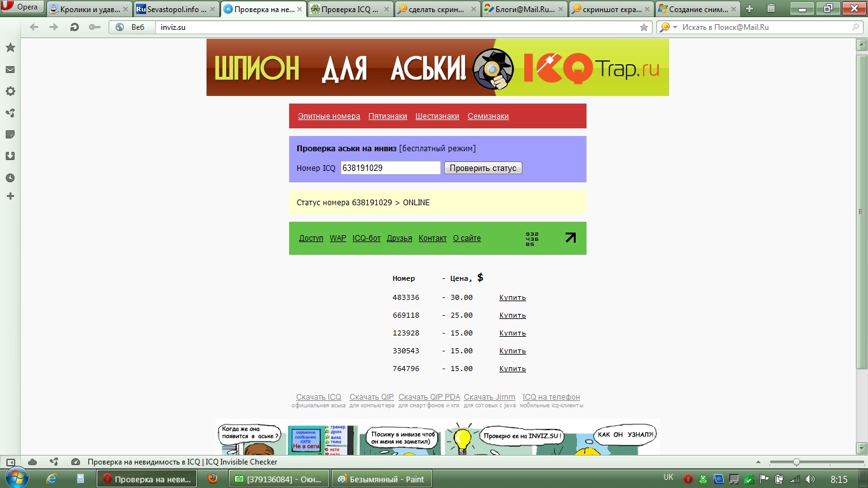This screenshot has width=868, height=488.
Task: Click Купить for number 483336
Action: (x=513, y=297)
